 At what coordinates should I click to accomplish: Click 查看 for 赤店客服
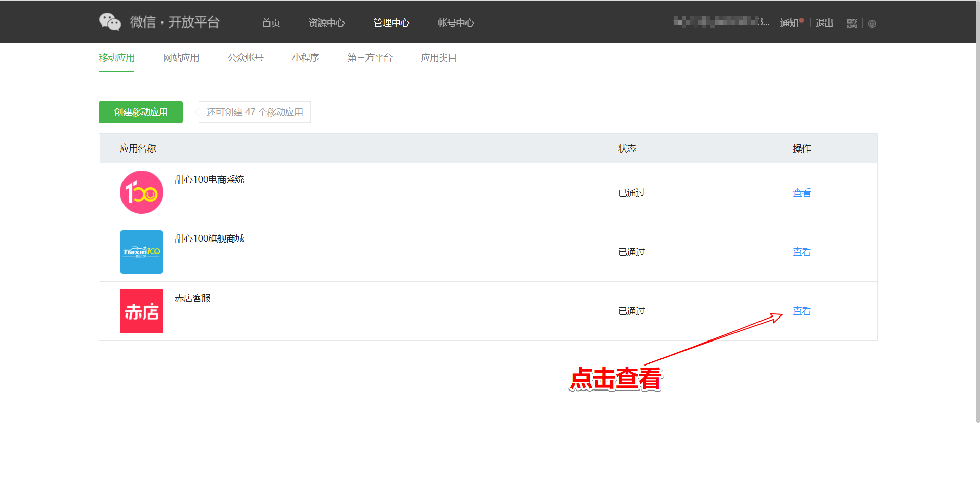(802, 311)
